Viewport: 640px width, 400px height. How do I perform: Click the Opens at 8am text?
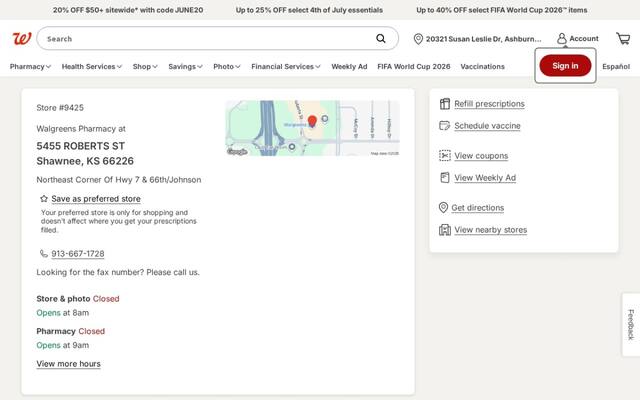[62, 313]
